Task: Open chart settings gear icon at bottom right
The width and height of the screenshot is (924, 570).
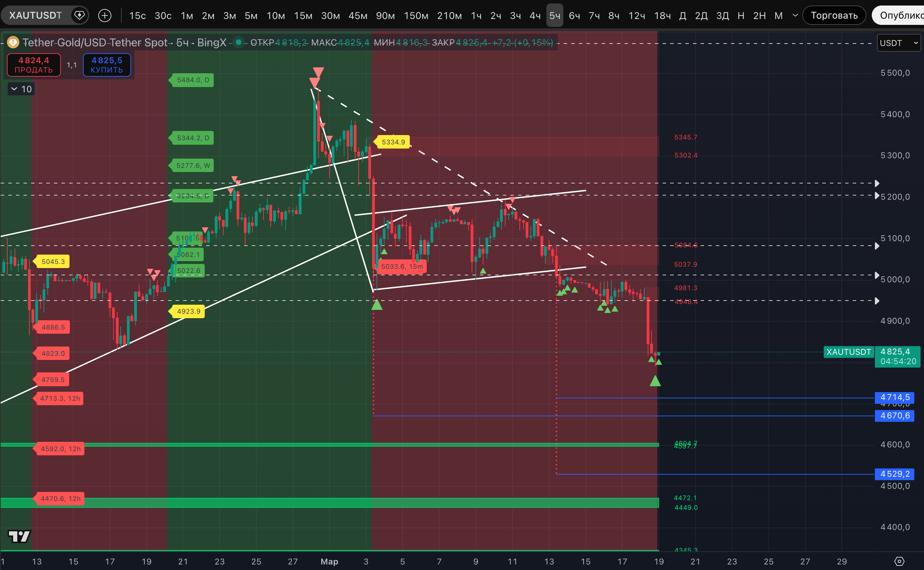Action: 899,561
